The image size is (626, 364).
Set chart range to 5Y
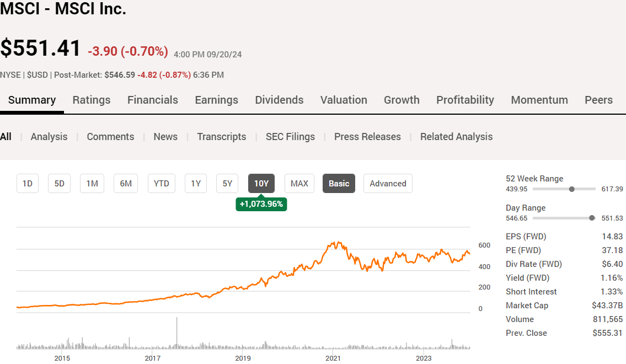click(x=228, y=184)
